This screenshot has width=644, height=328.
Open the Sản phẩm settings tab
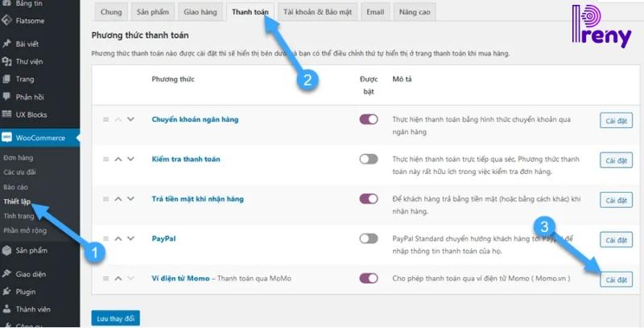point(152,12)
